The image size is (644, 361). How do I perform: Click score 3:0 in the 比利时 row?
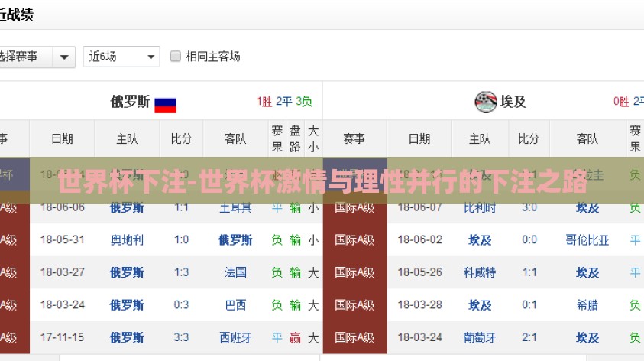click(529, 207)
